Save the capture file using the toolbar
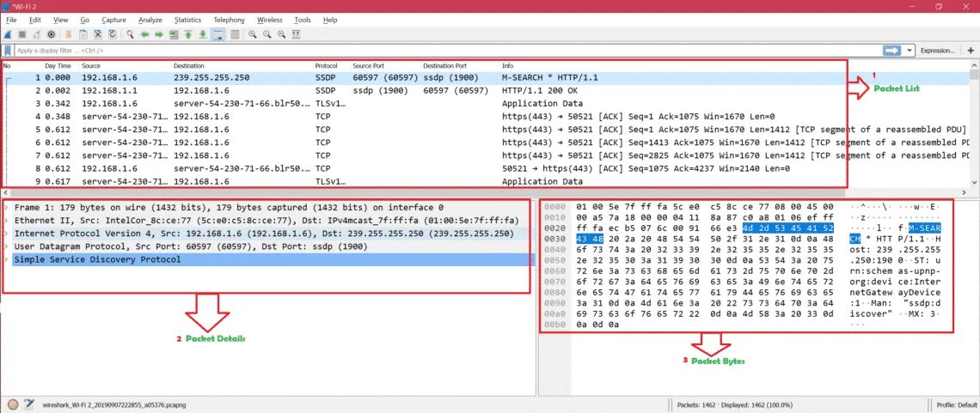This screenshot has width=980, height=413. [x=83, y=34]
